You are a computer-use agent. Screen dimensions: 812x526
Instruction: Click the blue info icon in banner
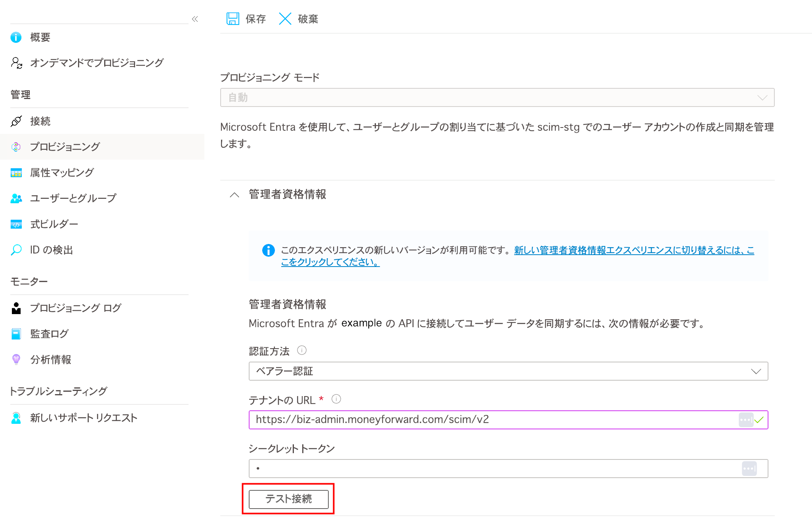pyautogui.click(x=269, y=250)
